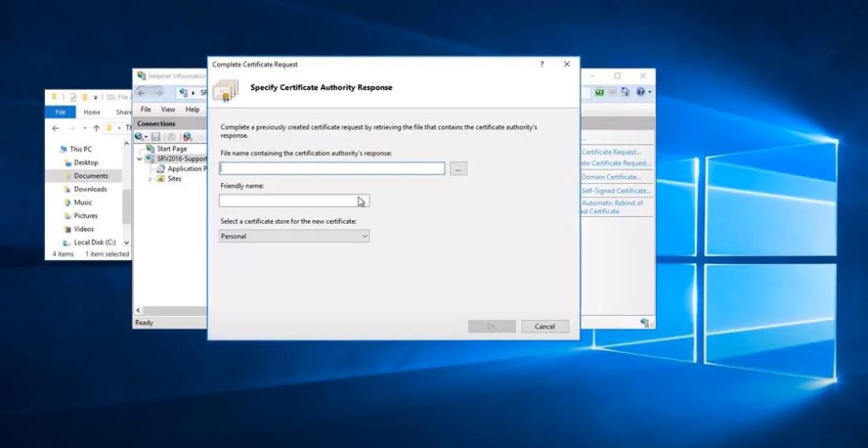
Task: Click the Connections panel header
Action: [170, 124]
